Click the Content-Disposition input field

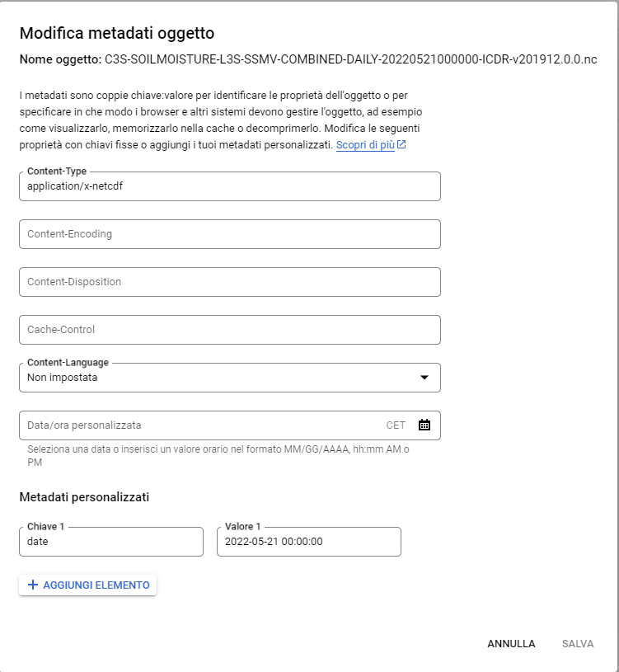[x=229, y=282]
